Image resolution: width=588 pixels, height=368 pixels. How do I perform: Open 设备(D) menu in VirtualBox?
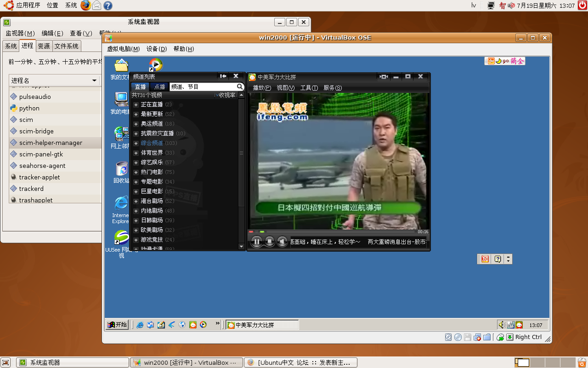[157, 49]
